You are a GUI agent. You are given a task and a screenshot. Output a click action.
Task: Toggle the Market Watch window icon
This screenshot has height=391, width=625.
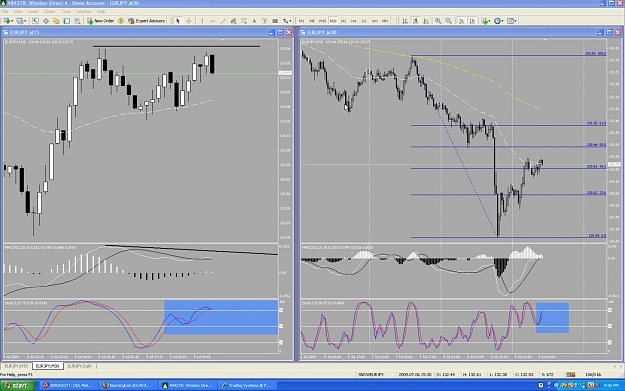[35, 21]
